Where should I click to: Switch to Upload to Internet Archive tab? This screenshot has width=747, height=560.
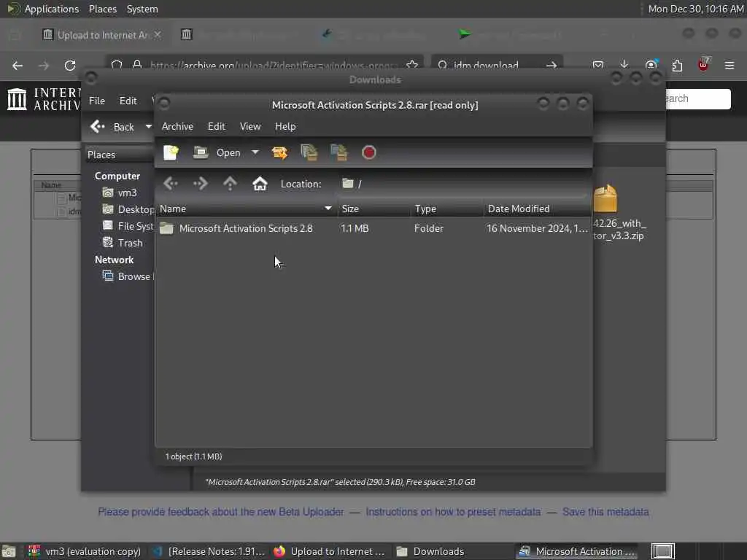101,35
